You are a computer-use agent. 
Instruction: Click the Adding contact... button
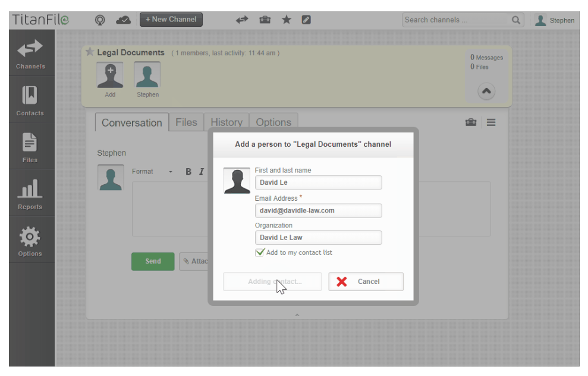[272, 282]
